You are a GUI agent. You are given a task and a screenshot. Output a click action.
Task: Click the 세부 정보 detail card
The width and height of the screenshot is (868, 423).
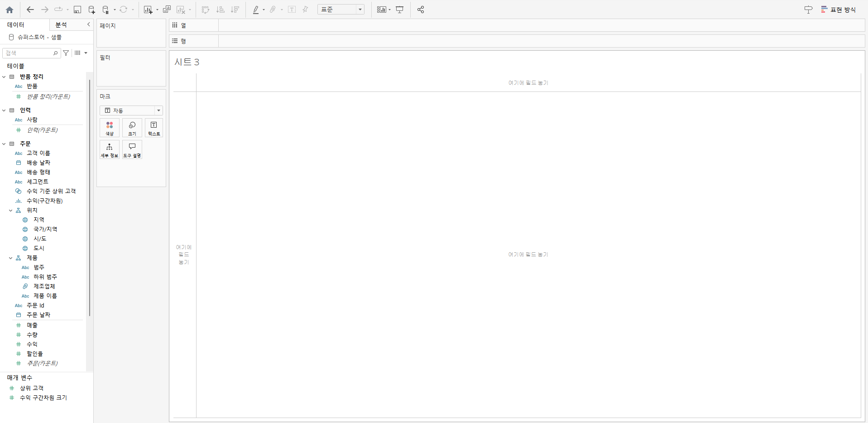110,149
